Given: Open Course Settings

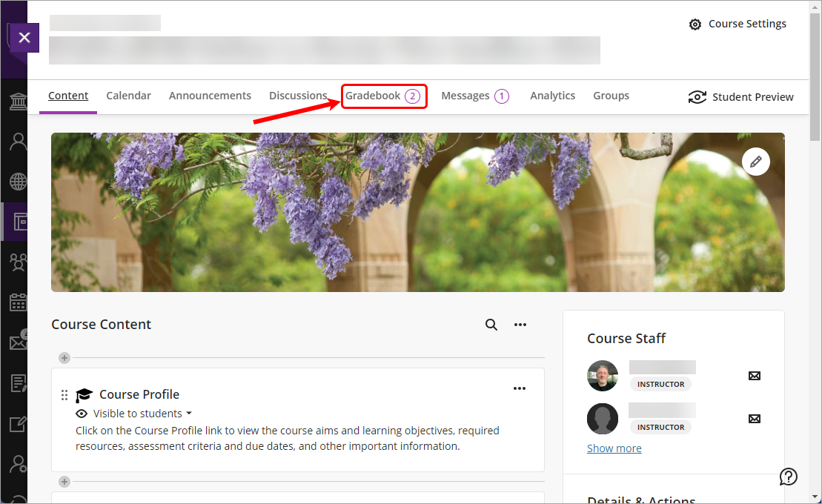Looking at the screenshot, I should [738, 24].
